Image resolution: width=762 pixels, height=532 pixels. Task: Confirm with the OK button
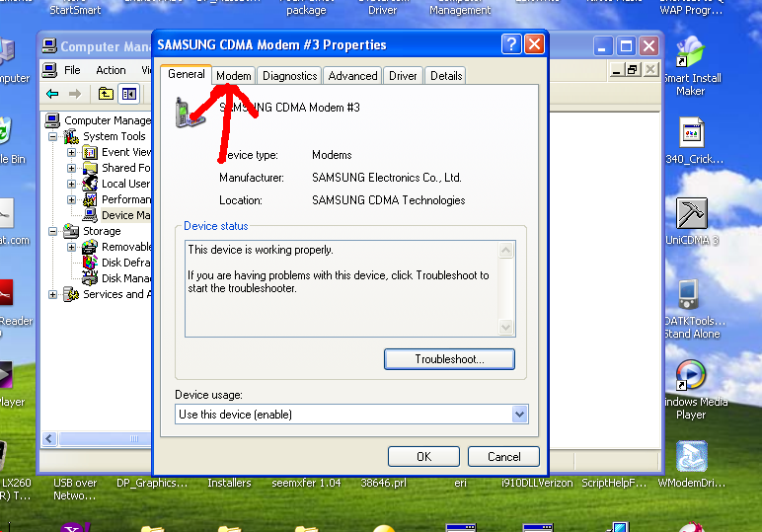pos(423,457)
